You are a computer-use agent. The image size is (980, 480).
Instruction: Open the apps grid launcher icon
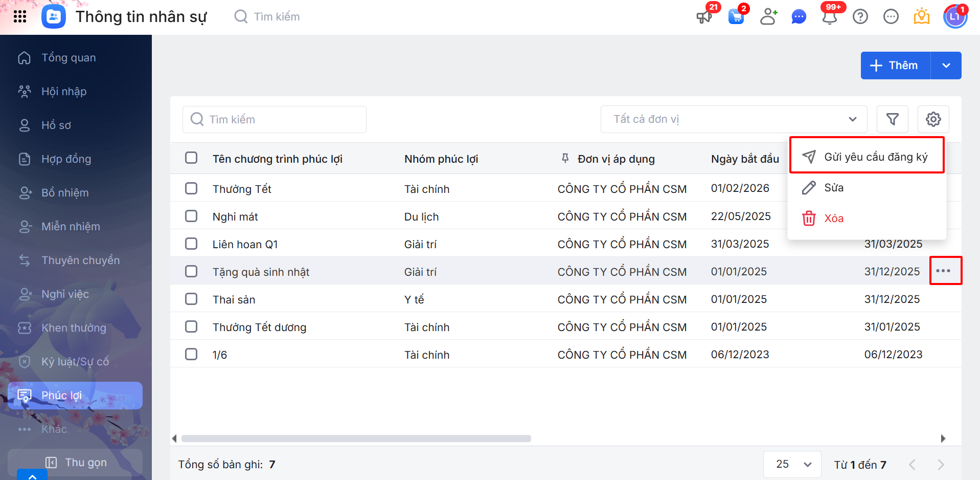pos(20,17)
